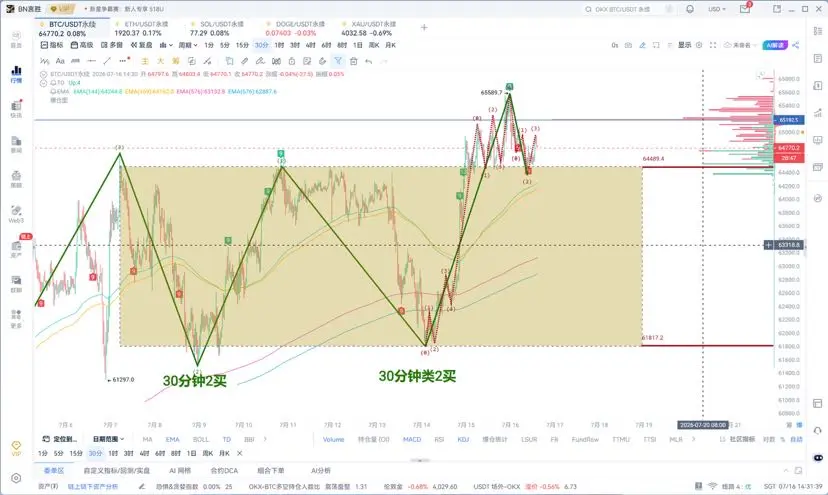This screenshot has width=828, height=495.
Task: Expand the USD currency dropdown
Action: coord(717,9)
